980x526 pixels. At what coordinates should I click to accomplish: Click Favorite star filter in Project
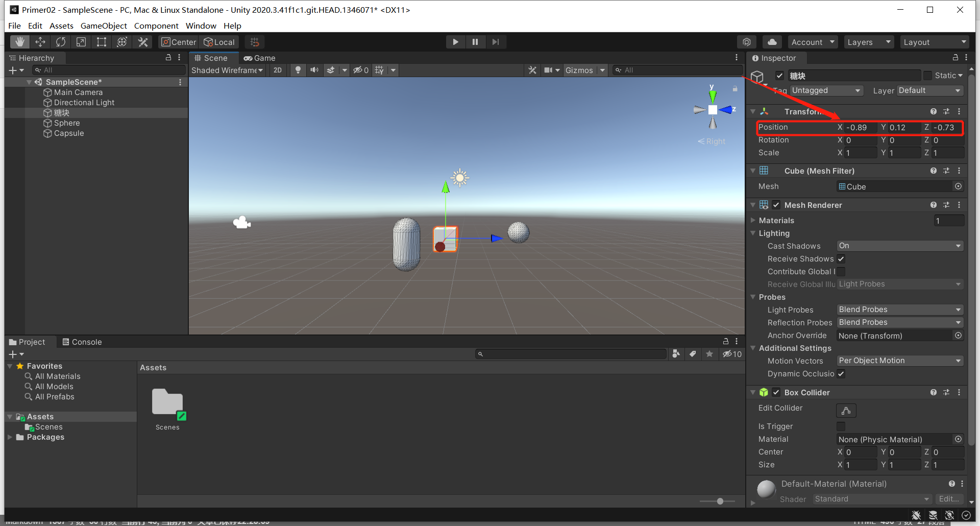tap(709, 354)
